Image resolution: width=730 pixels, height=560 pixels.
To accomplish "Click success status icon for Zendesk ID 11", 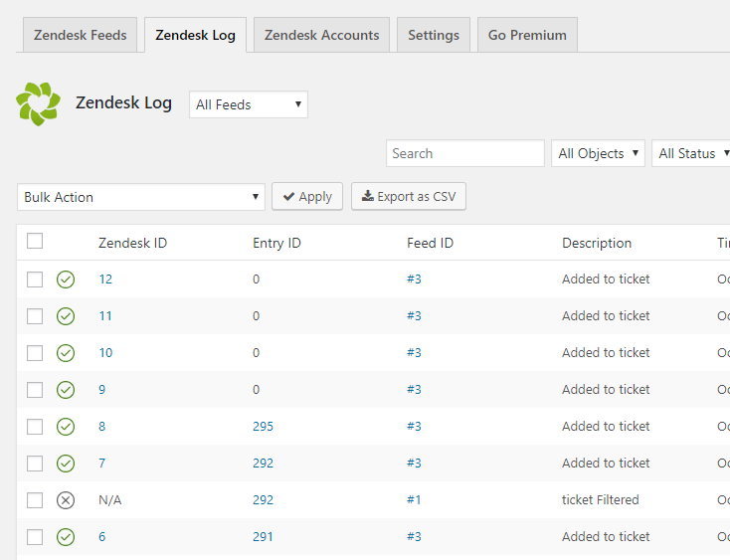I will [66, 316].
